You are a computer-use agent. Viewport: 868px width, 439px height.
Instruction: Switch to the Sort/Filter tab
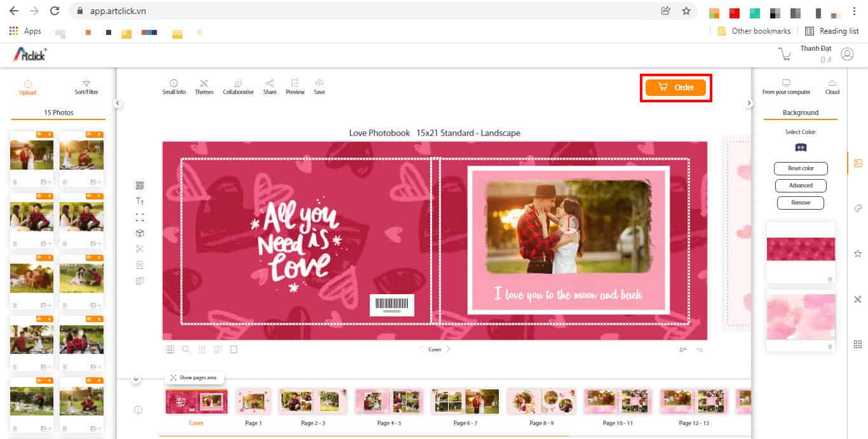point(86,87)
